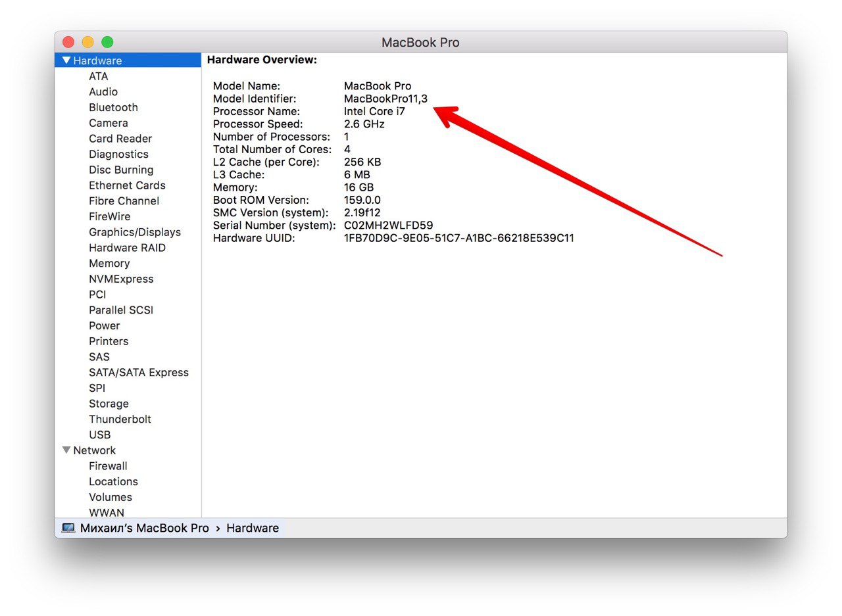This screenshot has width=842, height=616.
Task: Select Locations under Network
Action: 113,482
